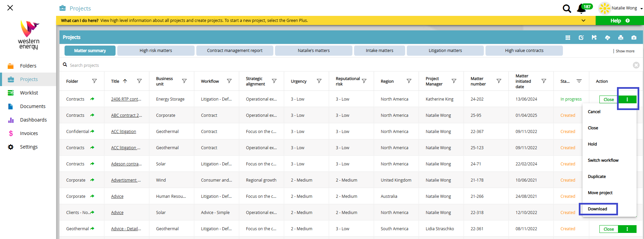Viewport: 644px width, 239px height.
Task: Close the sidebar with the X icon
Action: 10,8
